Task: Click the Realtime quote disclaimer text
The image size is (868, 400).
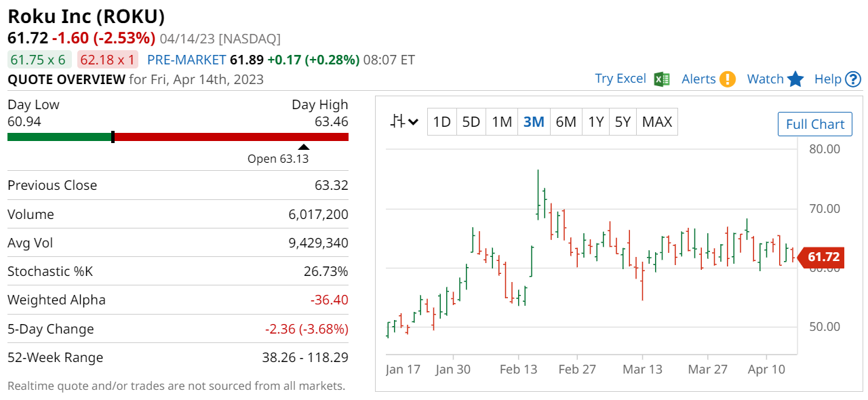Action: pos(176,386)
